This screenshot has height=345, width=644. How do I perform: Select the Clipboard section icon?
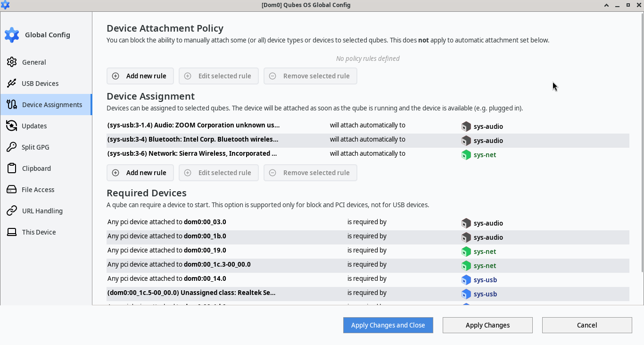coord(11,168)
